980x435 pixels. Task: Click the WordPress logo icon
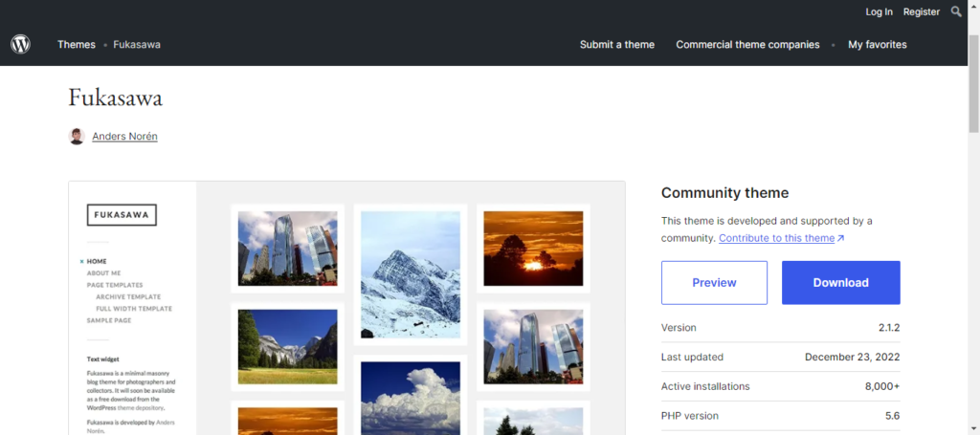(21, 44)
